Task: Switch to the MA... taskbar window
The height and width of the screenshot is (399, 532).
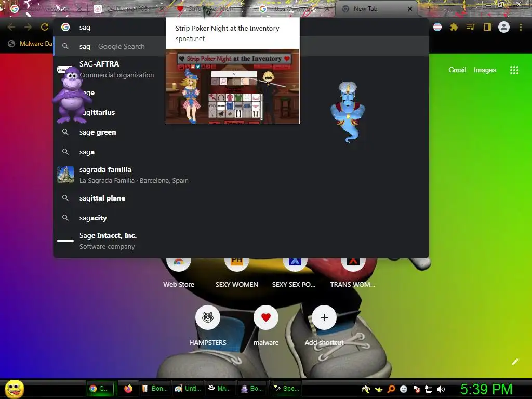Action: [220, 389]
